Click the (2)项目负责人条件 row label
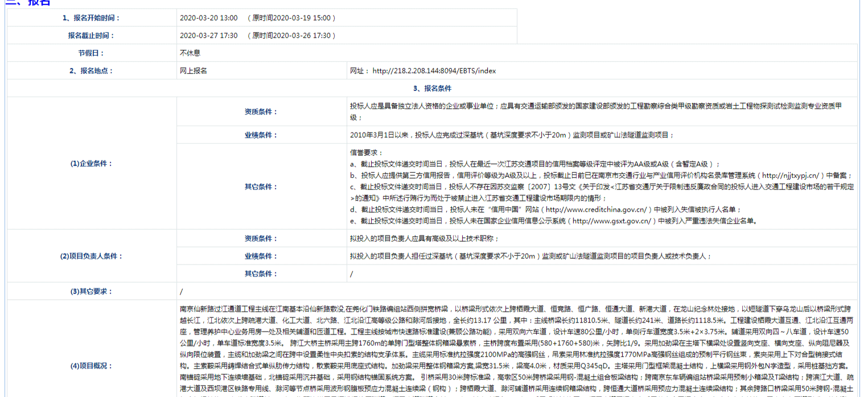The height and width of the screenshot is (397, 868). (91, 256)
